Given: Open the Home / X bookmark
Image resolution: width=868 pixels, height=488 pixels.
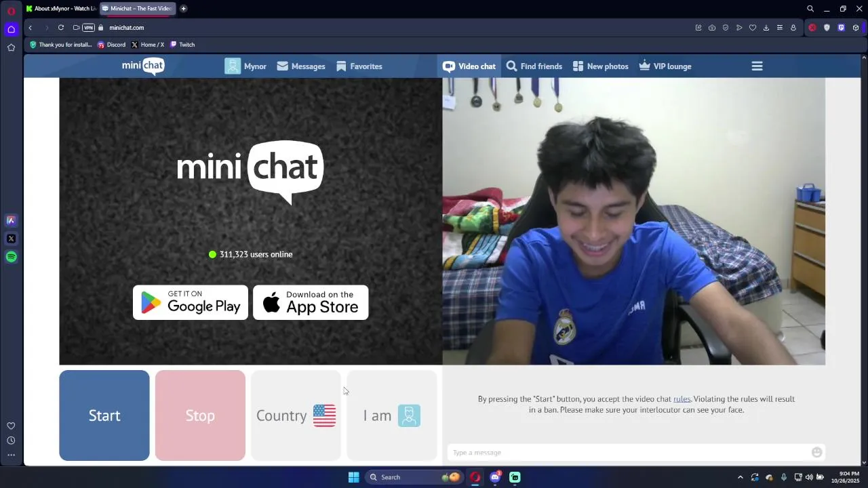Looking at the screenshot, I should [x=148, y=45].
